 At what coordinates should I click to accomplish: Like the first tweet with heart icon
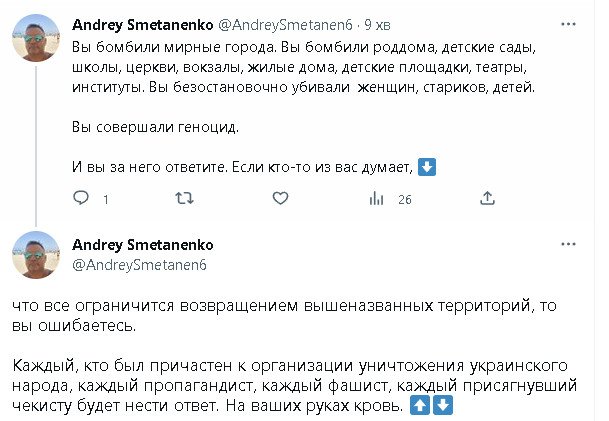point(279,199)
